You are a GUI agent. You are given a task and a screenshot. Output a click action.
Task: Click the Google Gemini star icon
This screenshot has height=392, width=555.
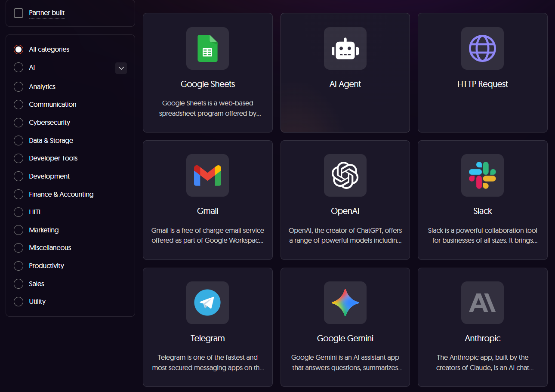(345, 302)
